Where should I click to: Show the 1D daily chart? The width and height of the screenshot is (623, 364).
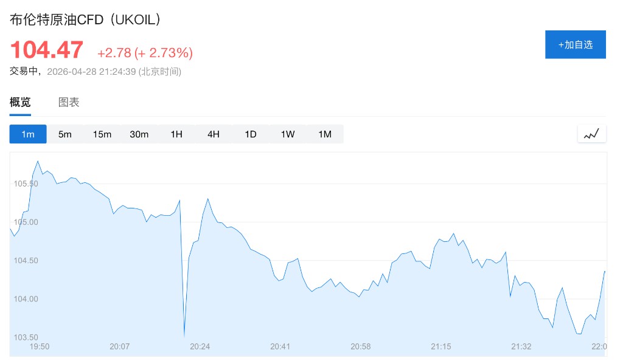point(251,134)
